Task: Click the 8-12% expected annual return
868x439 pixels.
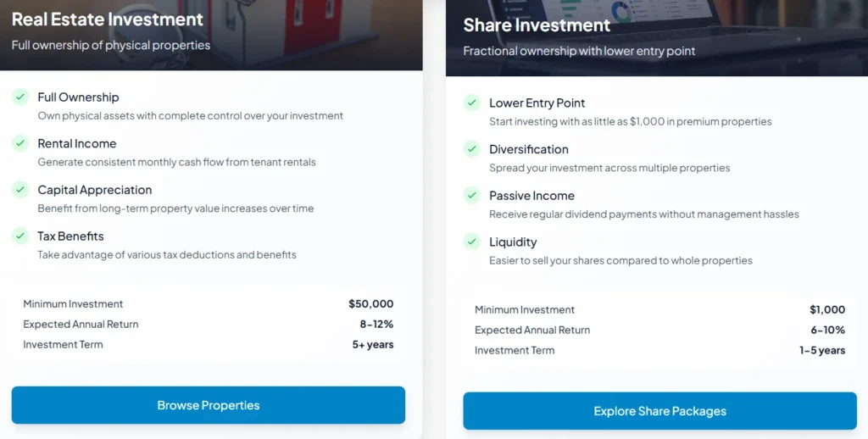Action: coord(376,324)
